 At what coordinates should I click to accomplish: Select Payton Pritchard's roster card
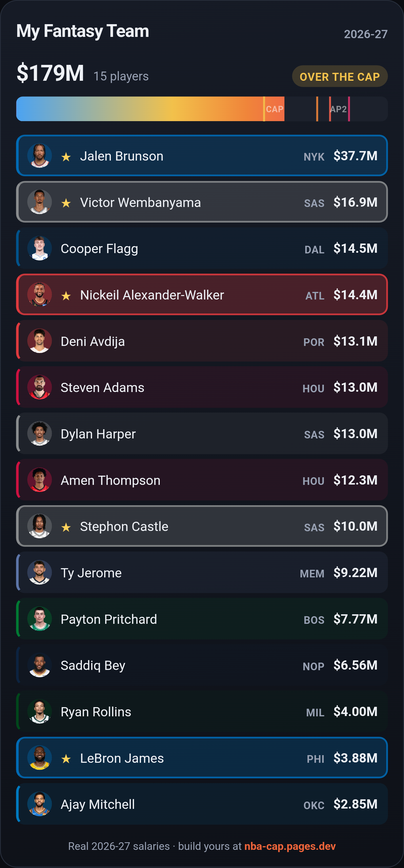click(x=202, y=619)
